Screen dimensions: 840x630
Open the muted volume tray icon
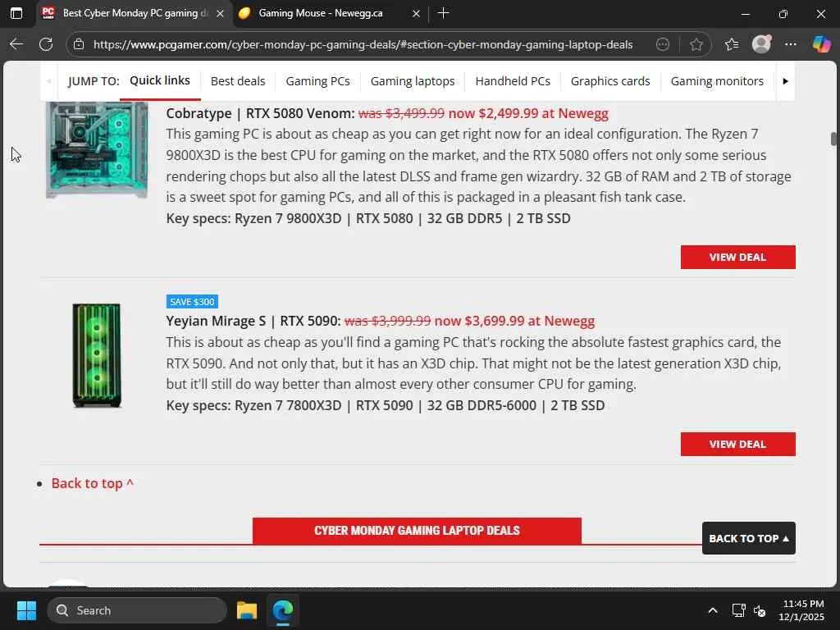(760, 610)
